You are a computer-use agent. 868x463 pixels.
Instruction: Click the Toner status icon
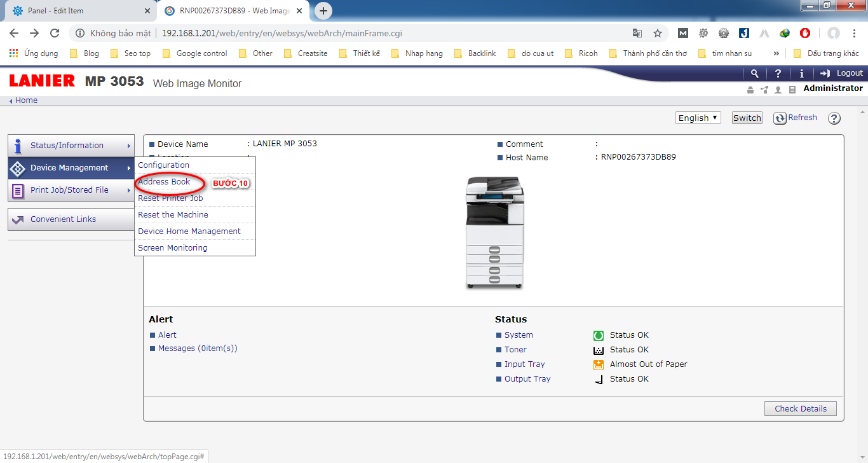click(598, 350)
